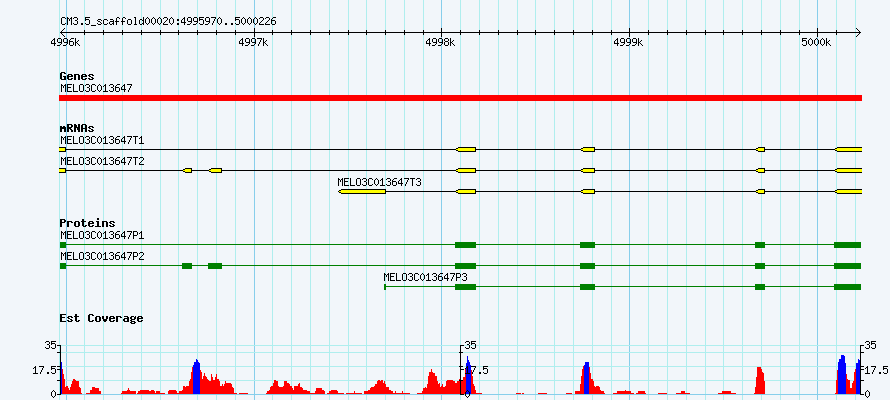
Task: Click the red MELO3C013647 gene bar
Action: tap(460, 98)
